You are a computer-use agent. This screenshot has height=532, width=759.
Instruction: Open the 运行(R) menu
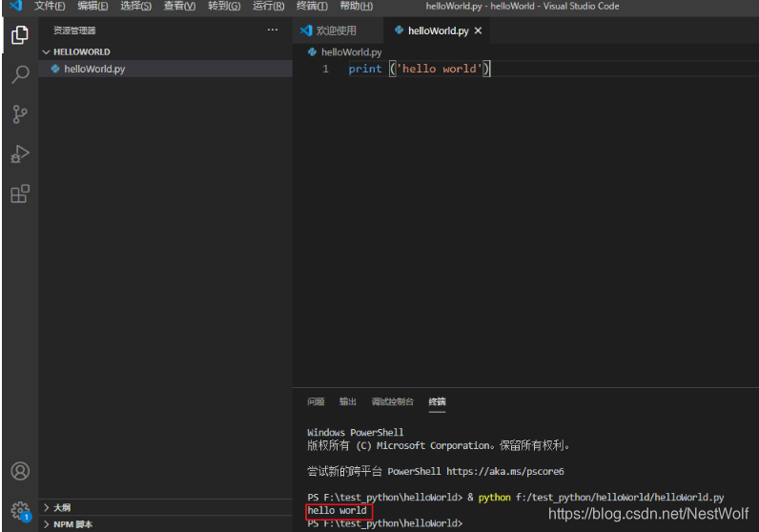(269, 6)
